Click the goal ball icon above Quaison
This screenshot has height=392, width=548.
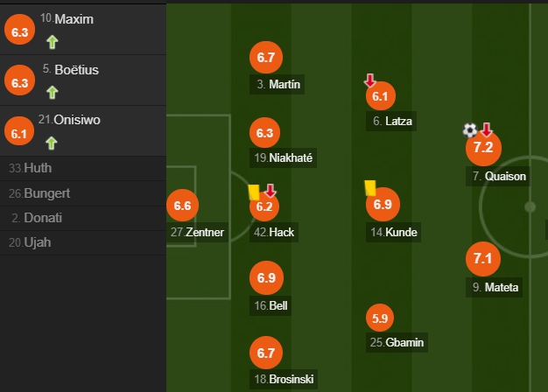(x=470, y=130)
